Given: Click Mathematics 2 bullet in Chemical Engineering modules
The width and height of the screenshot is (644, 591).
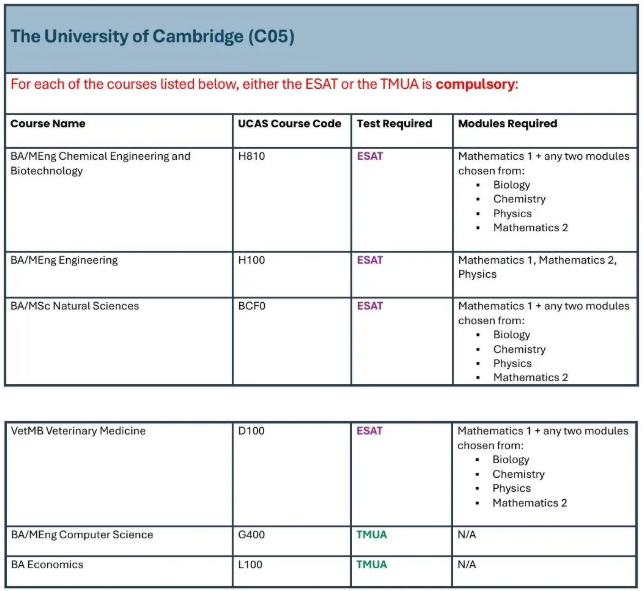Looking at the screenshot, I should 530,228.
